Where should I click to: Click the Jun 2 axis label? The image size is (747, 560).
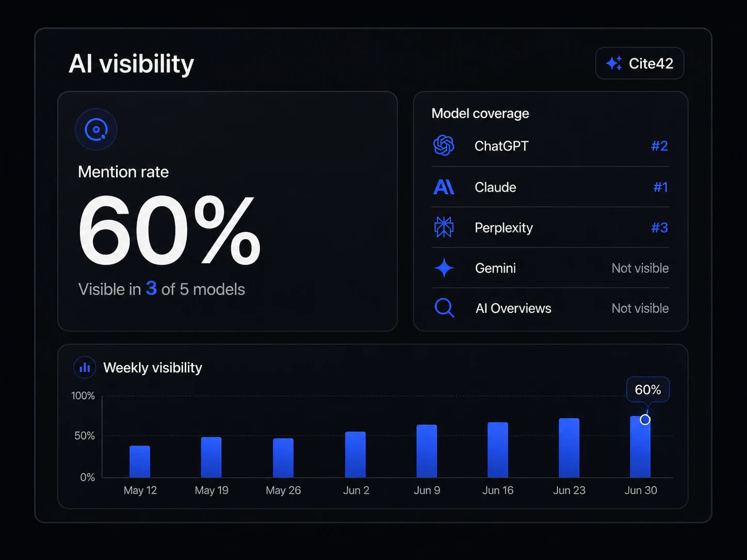356,490
